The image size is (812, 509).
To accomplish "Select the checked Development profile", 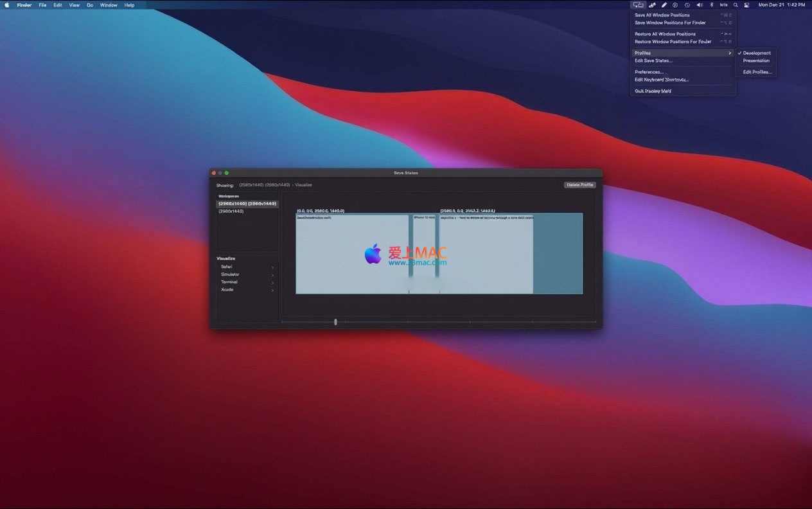I will click(756, 53).
